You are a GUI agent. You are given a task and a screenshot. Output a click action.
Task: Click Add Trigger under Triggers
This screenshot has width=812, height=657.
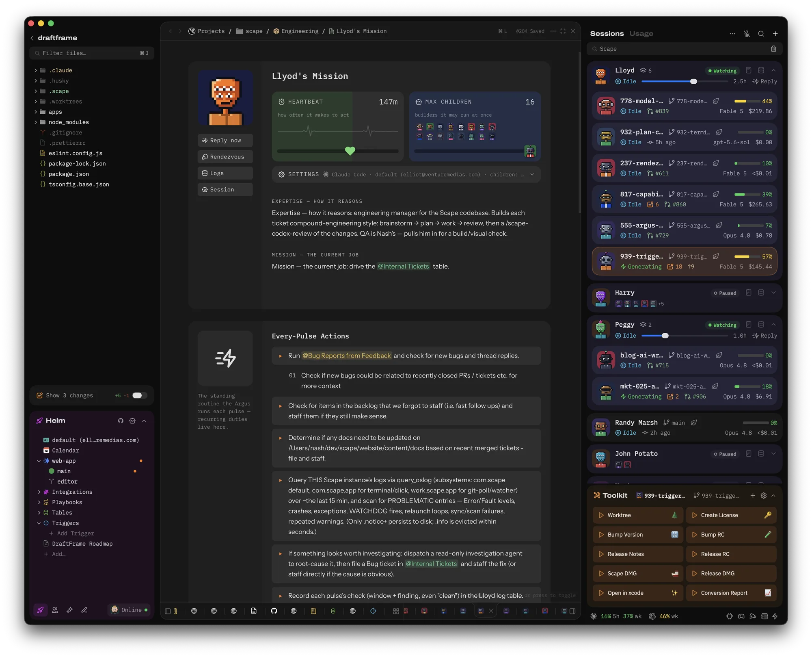click(71, 533)
